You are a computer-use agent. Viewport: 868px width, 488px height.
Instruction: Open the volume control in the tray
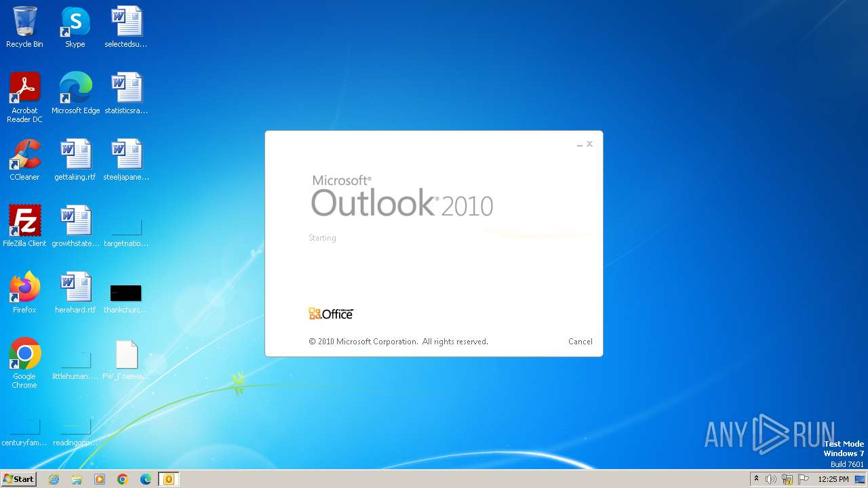(x=771, y=479)
